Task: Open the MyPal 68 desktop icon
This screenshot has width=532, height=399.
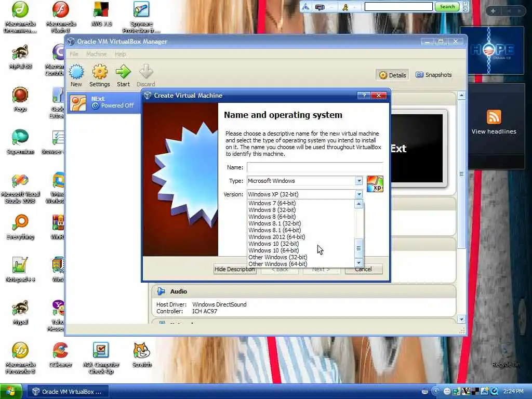Action: click(20, 57)
